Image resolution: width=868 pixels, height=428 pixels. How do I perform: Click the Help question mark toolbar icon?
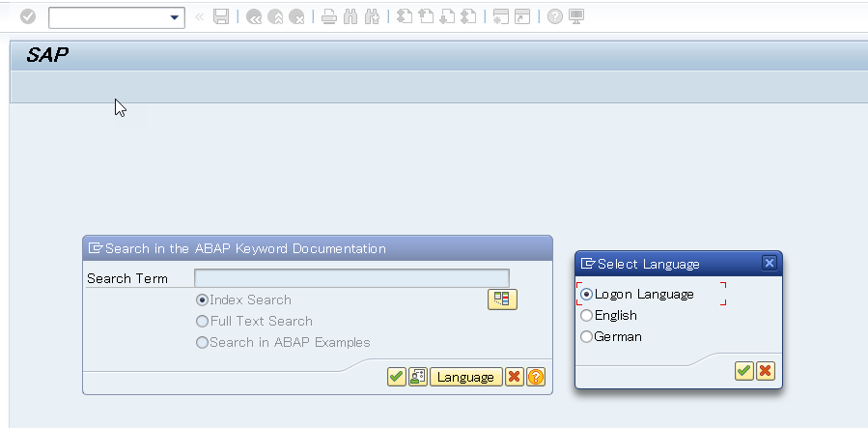(x=555, y=17)
